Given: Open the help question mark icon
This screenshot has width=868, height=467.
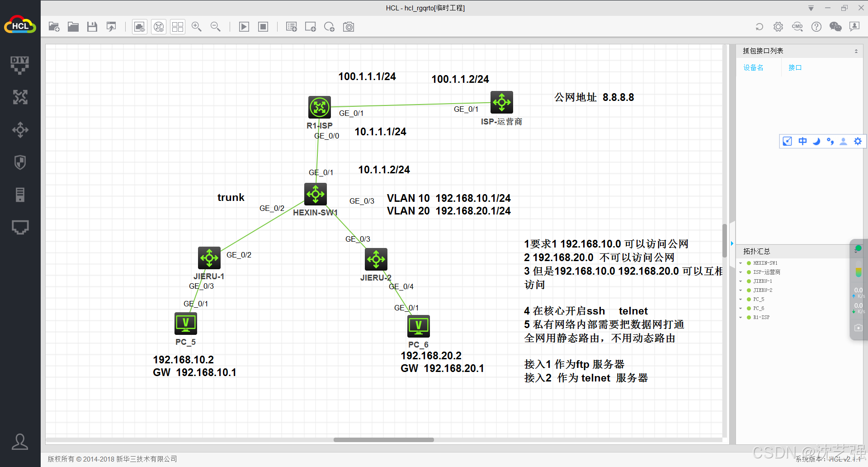Looking at the screenshot, I should tap(816, 27).
